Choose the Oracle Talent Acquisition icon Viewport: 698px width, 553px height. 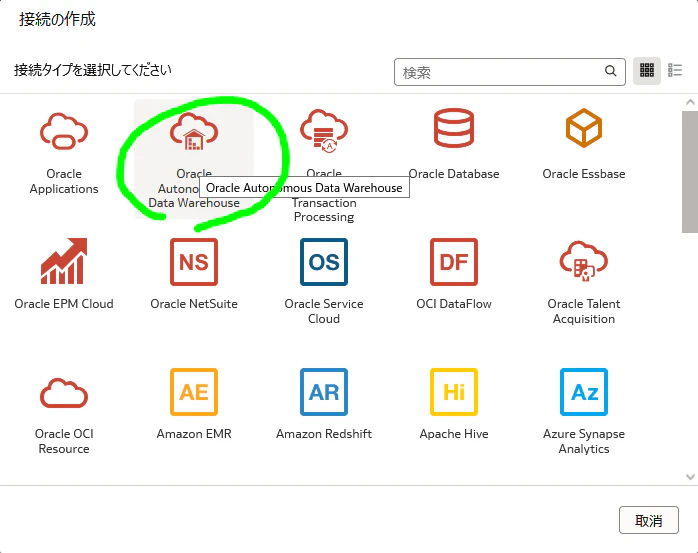point(584,261)
